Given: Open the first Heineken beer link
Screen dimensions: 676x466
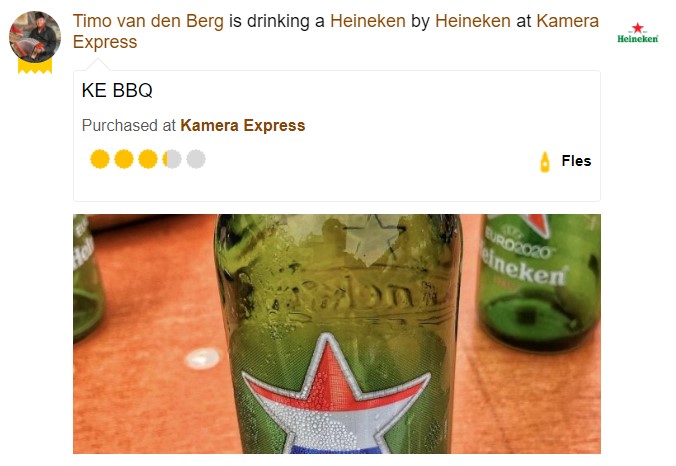Looking at the screenshot, I should (x=368, y=21).
